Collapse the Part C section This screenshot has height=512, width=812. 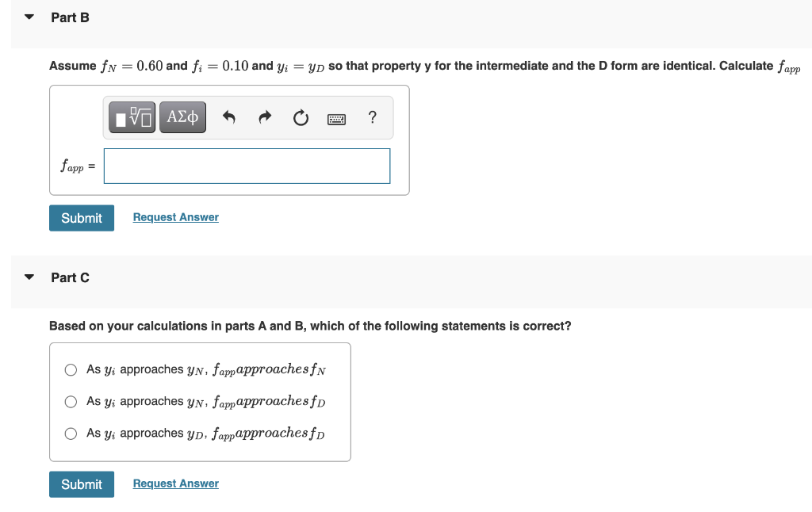29,277
